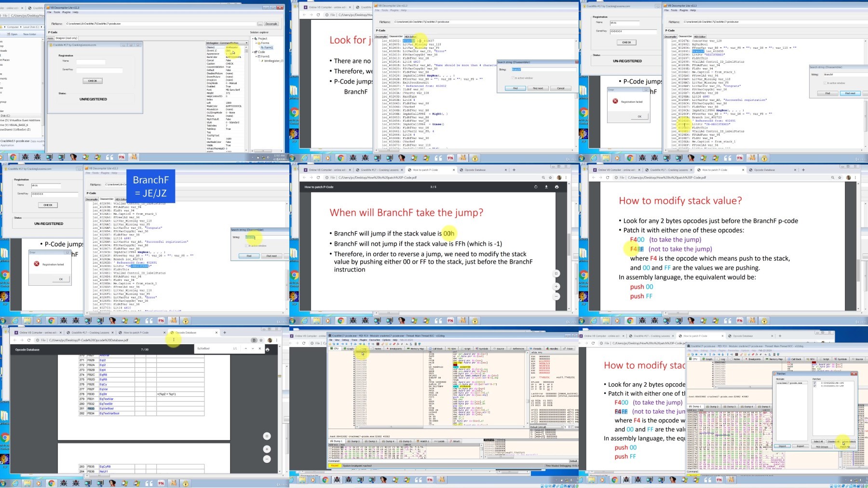Open a new tab next to the highlighted Opcode Database tab
Screen dimensions: 868x488
225,332
